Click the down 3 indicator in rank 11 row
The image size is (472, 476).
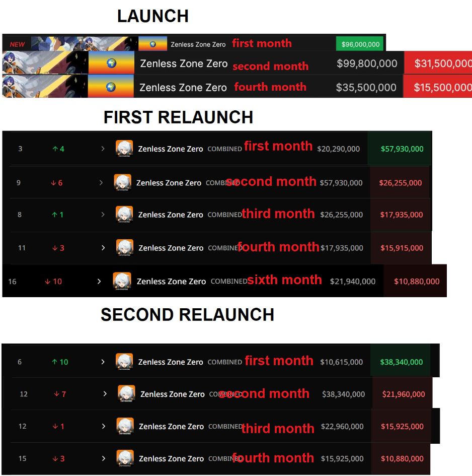point(58,248)
